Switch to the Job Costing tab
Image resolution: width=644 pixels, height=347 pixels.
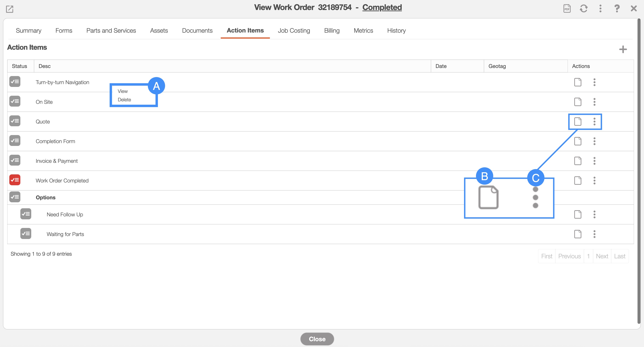tap(294, 31)
